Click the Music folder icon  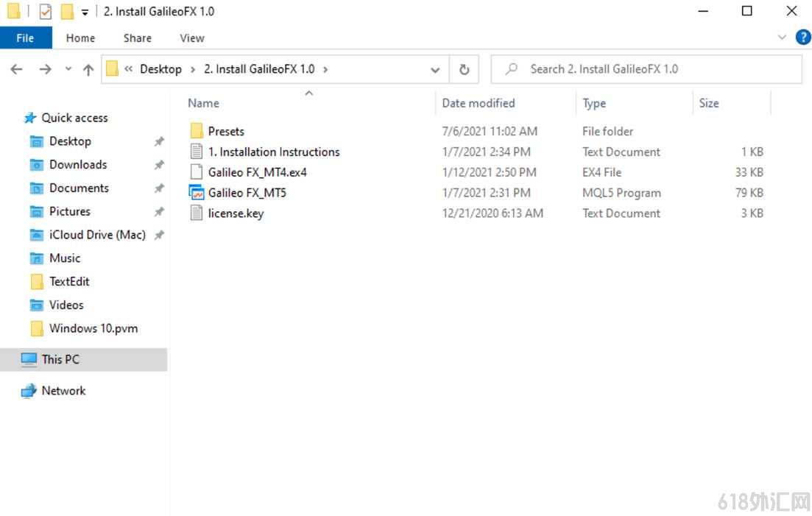click(x=36, y=258)
